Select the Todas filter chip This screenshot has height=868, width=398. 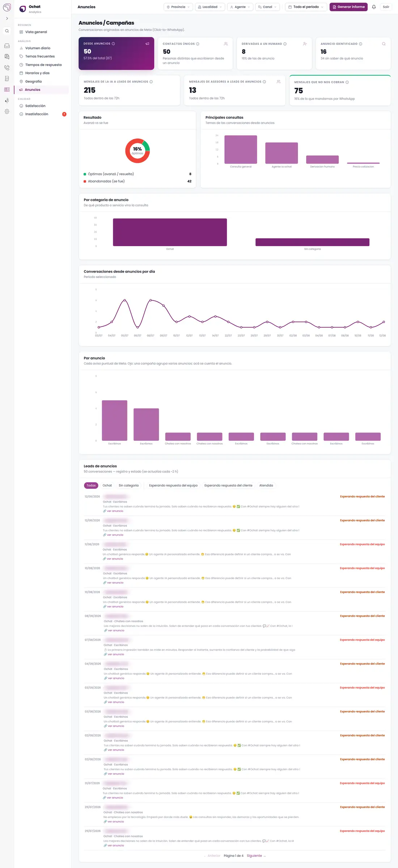click(x=91, y=485)
